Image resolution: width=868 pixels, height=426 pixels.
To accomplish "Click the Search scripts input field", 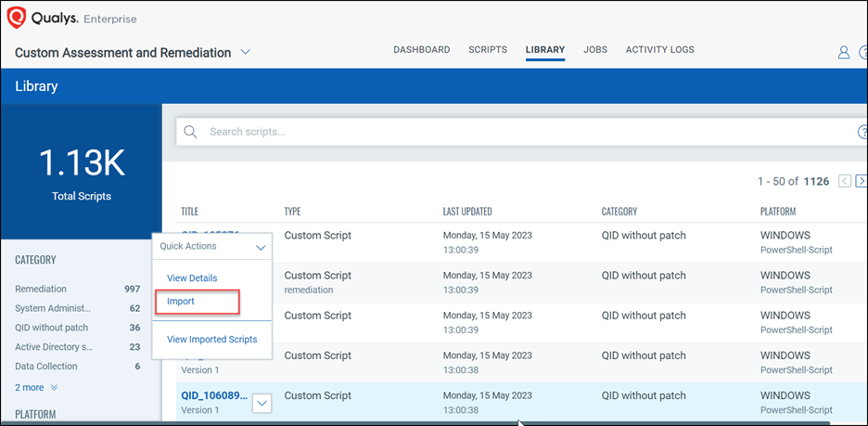I will tap(520, 132).
